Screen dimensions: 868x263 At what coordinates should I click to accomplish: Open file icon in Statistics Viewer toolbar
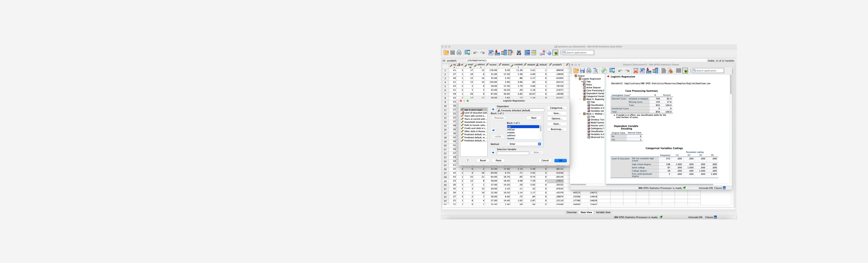[x=576, y=71]
